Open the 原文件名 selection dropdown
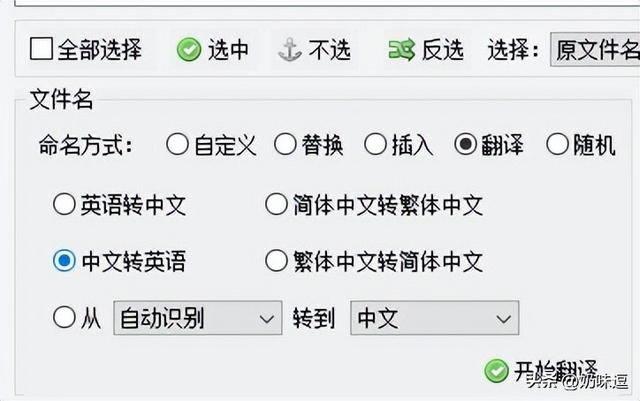Image resolution: width=640 pixels, height=401 pixels. pyautogui.click(x=596, y=49)
